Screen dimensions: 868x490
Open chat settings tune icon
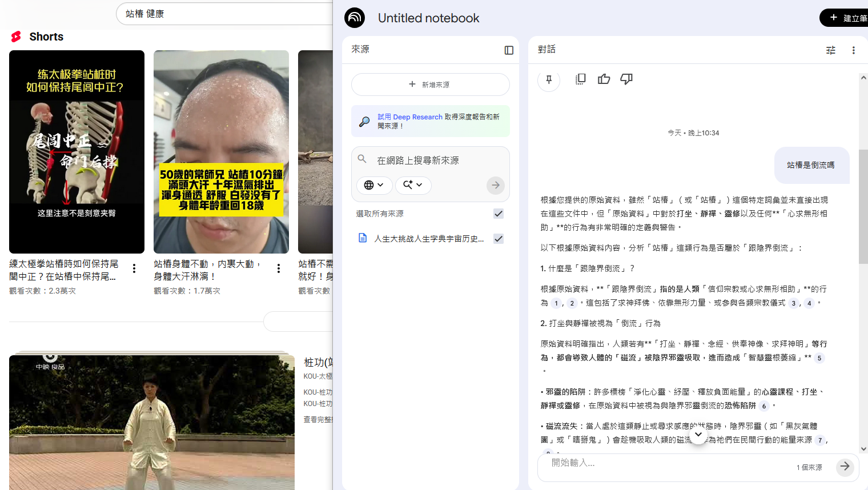pos(831,50)
